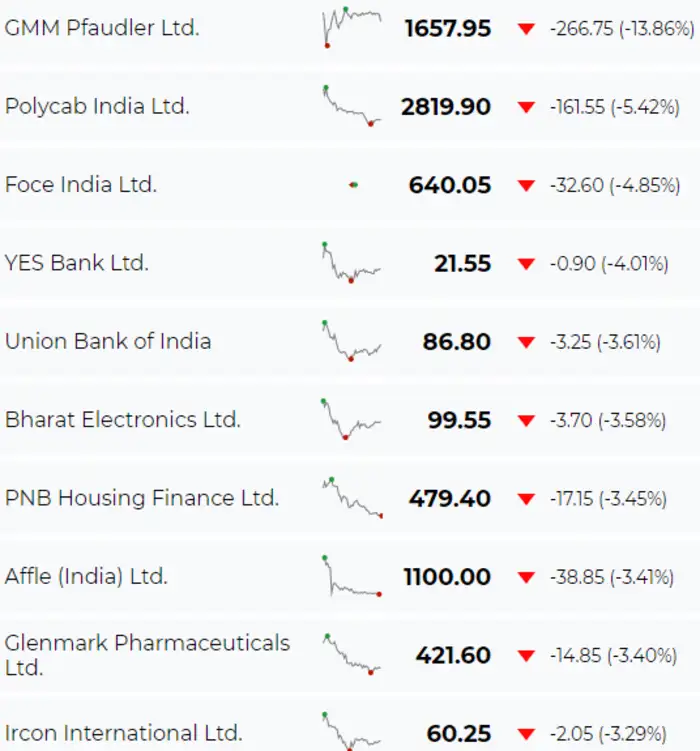Screen dimensions: 700x751
Task: Open Glenmark Pharmaceuticals Ltd. stock page
Action: coord(147,654)
